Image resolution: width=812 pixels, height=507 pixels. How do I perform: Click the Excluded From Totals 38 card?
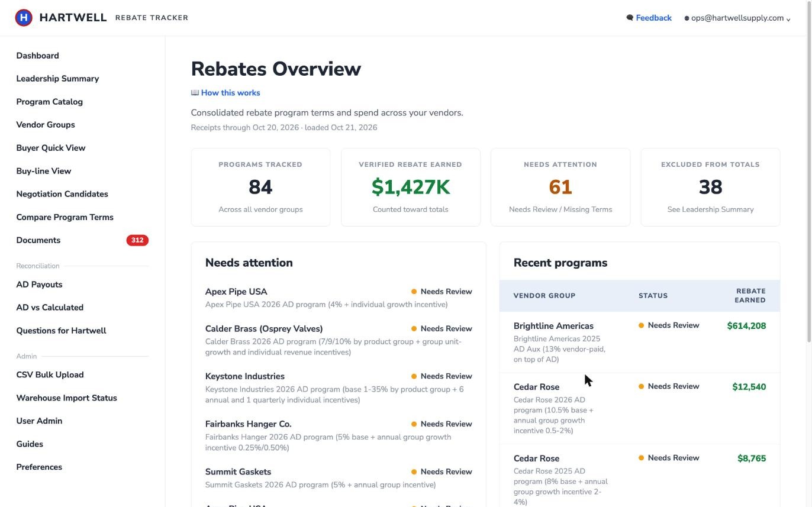coord(710,188)
